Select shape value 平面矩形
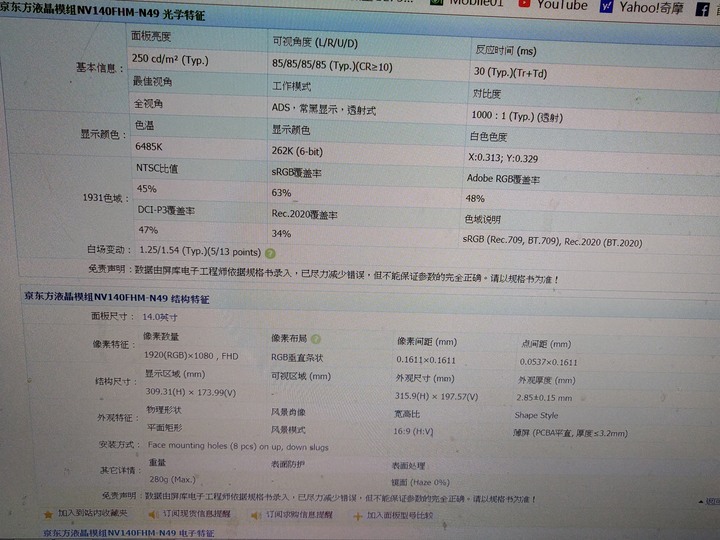The image size is (720, 540). click(x=164, y=428)
